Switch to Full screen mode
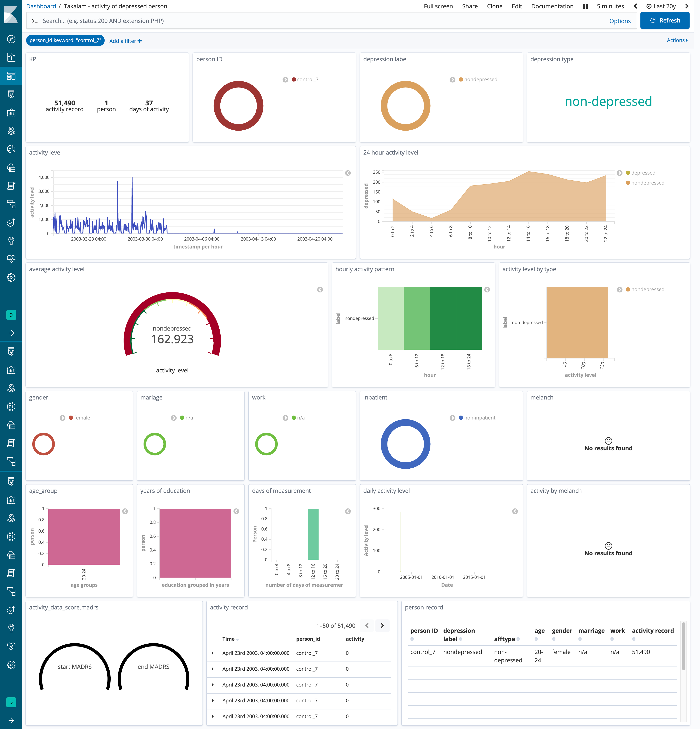The height and width of the screenshot is (729, 700). pyautogui.click(x=438, y=6)
